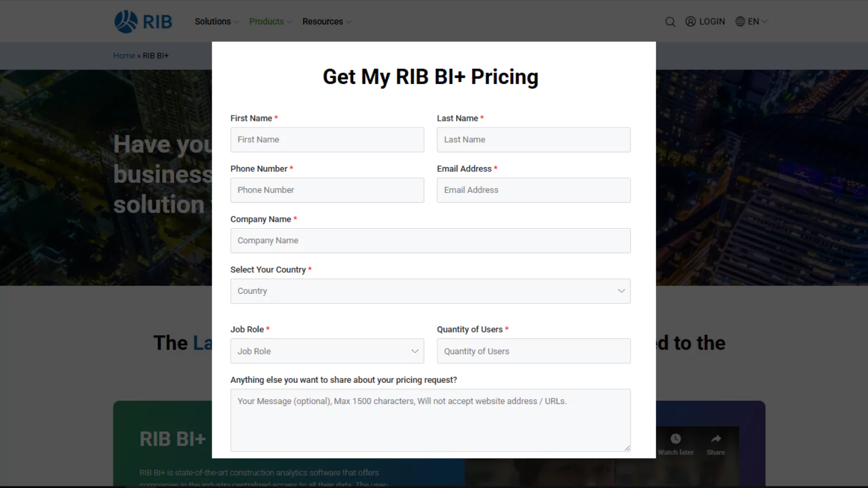
Task: Click the RIB logo
Action: tap(143, 22)
